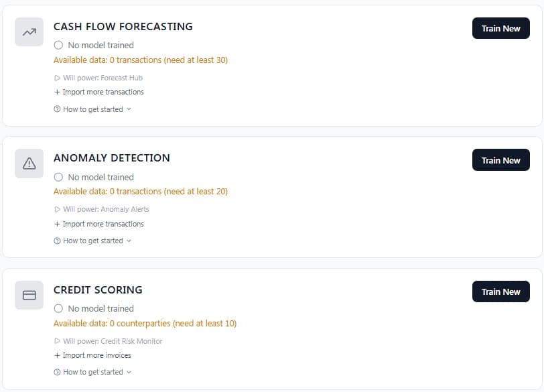Expand How to get started for Credit Scoring
This screenshot has width=544, height=392.
(93, 372)
